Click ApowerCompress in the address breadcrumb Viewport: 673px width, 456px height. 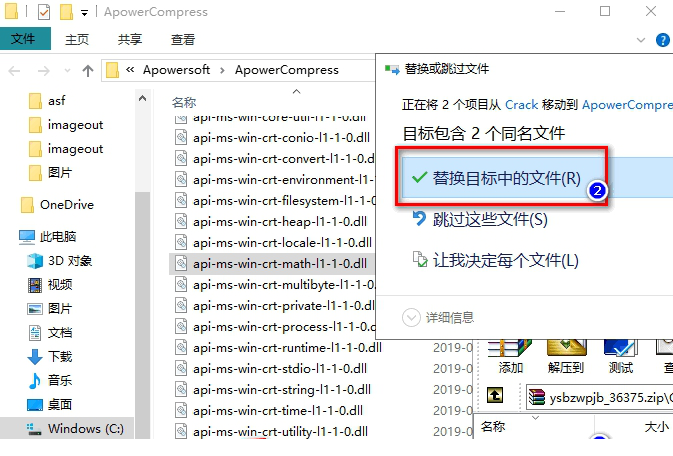(286, 70)
